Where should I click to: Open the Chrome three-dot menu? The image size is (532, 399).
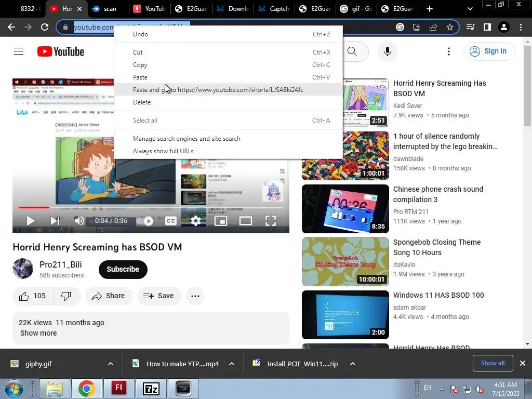click(x=521, y=27)
